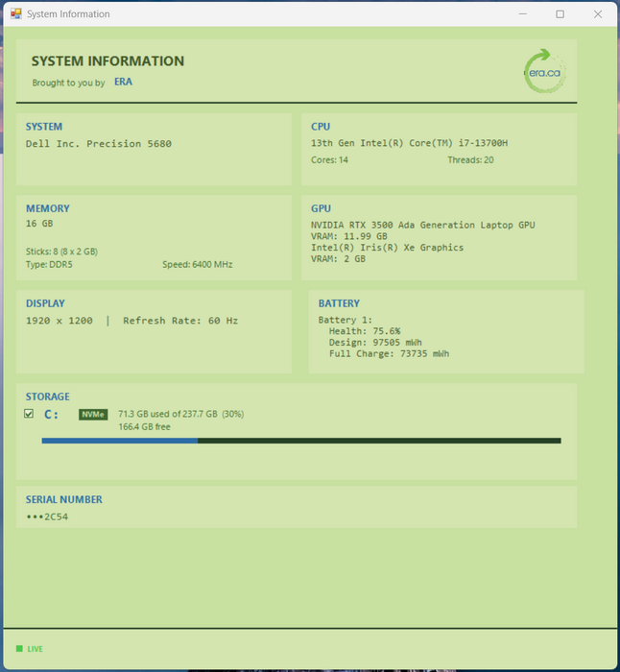Click the '13th Gen Intel(R) Core(TM) i7-13700H' text

409,143
